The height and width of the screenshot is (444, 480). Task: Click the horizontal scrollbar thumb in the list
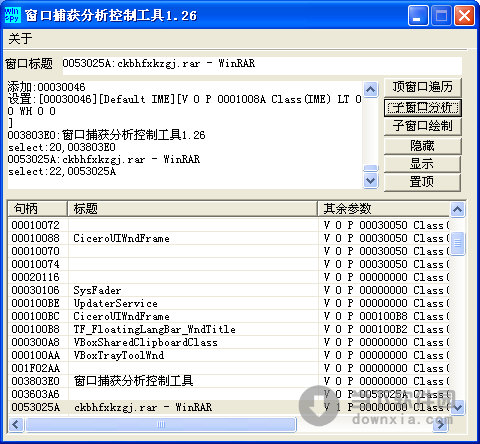tap(161, 424)
